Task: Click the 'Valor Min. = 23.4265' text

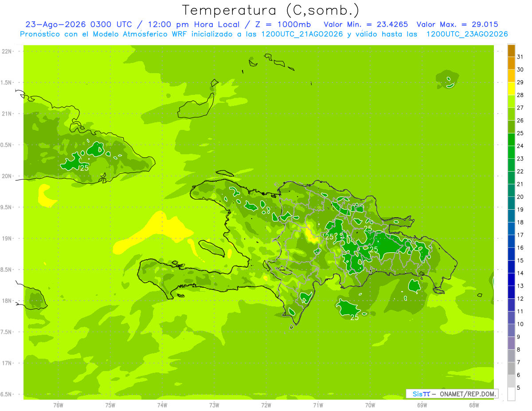Action: [366, 24]
